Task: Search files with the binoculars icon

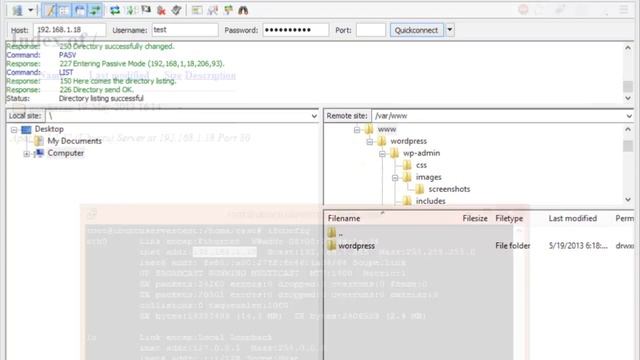Action: pyautogui.click(x=243, y=10)
